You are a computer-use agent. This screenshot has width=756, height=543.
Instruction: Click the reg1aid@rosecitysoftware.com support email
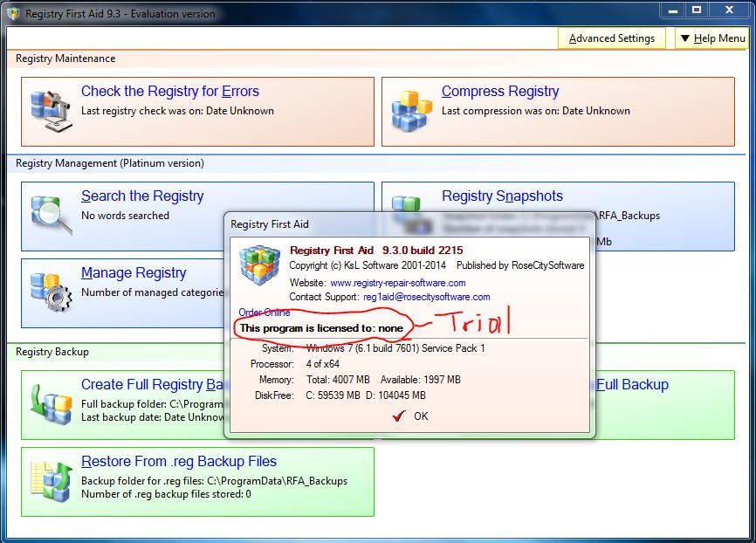tap(426, 297)
